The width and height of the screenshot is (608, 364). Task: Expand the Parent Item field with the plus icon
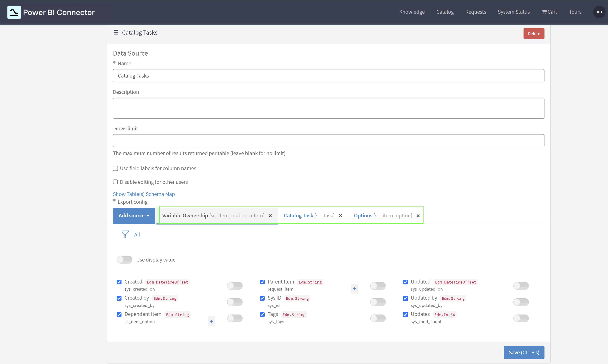pos(354,289)
